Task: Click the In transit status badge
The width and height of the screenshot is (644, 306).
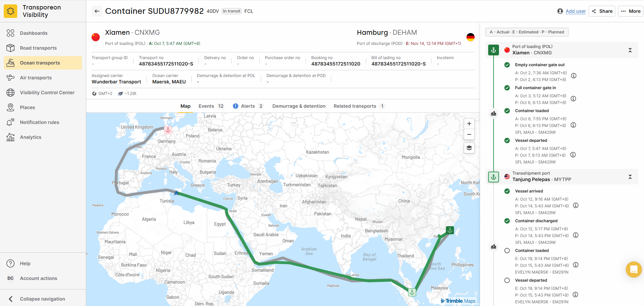Action: tap(232, 11)
